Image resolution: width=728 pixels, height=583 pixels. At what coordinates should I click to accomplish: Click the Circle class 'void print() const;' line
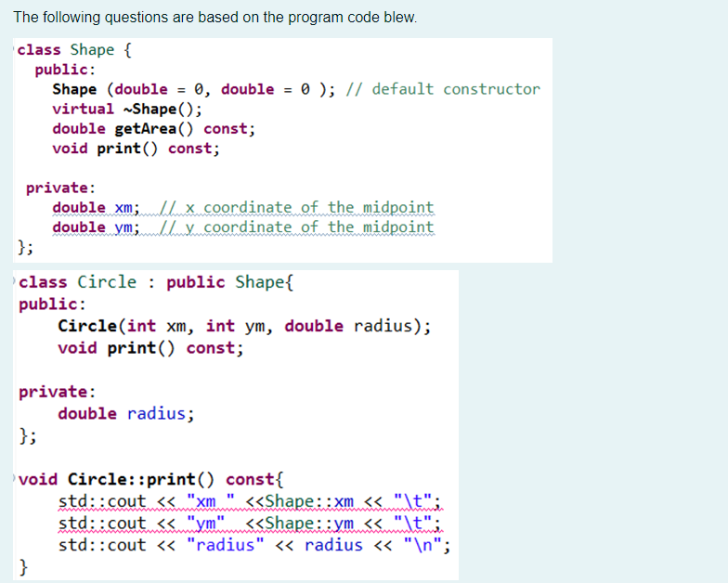[x=150, y=348]
